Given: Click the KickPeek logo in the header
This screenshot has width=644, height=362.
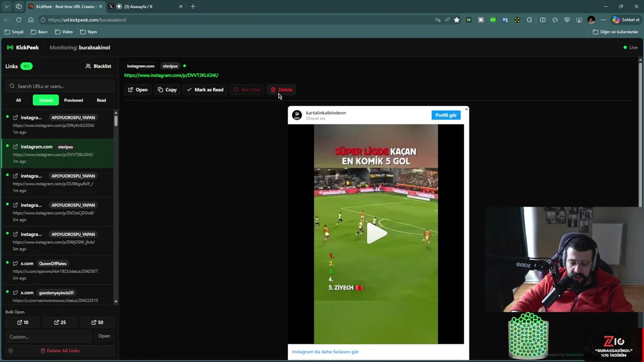Looking at the screenshot, I should 23,47.
